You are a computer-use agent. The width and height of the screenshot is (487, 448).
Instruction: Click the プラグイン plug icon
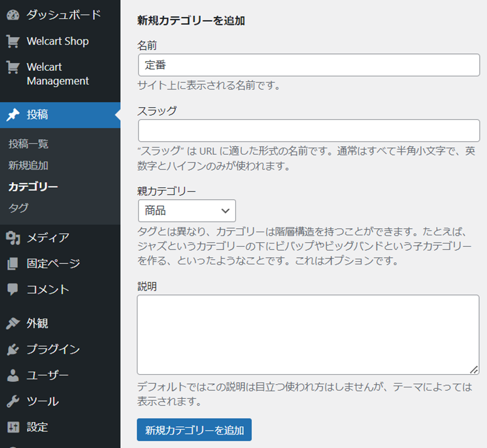click(13, 349)
